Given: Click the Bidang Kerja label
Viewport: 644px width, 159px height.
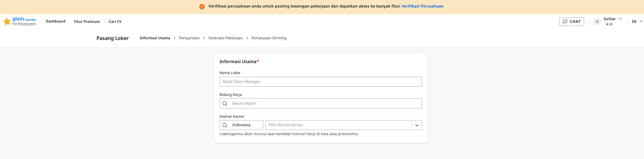Looking at the screenshot, I should pos(231,95).
